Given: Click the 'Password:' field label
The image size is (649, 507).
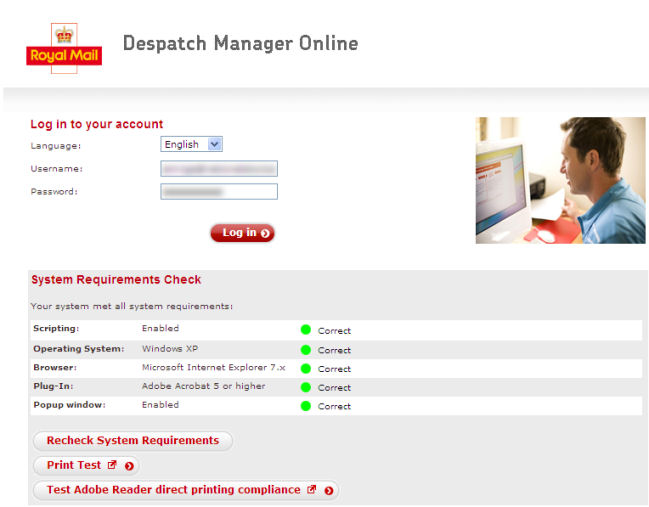Looking at the screenshot, I should 54,192.
